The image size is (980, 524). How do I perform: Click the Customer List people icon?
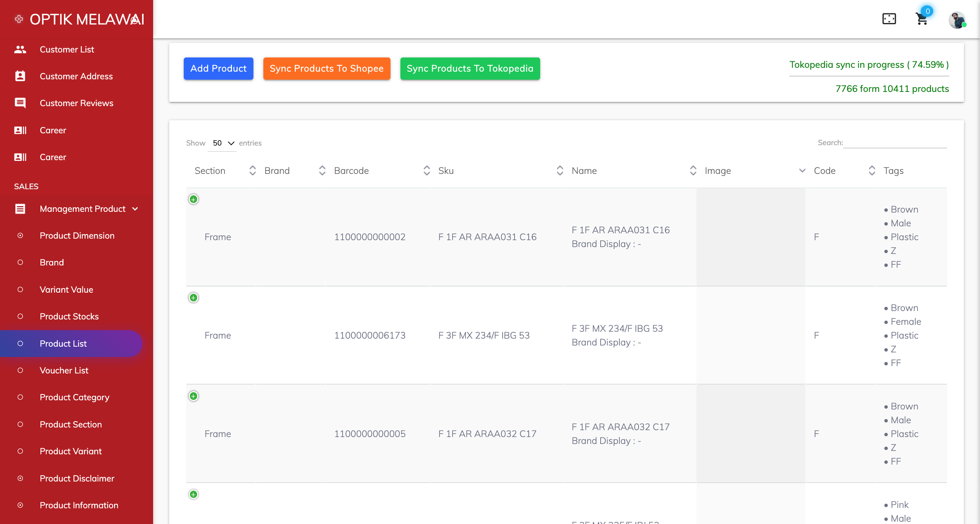[x=20, y=49]
